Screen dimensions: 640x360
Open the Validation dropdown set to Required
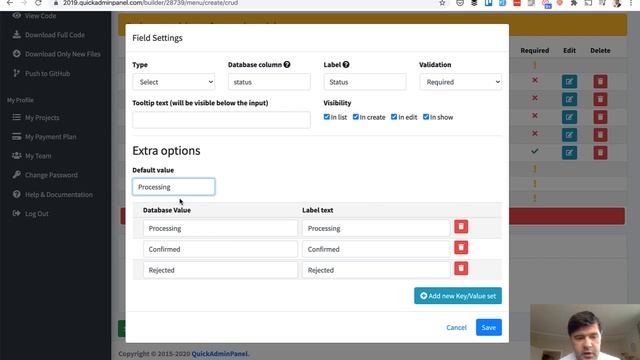(x=460, y=82)
